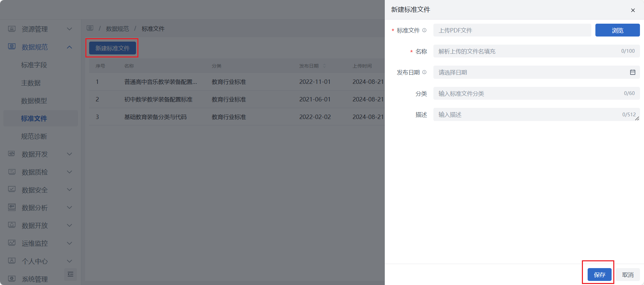Sort table by 发布日期 column
The width and height of the screenshot is (644, 285).
pyautogui.click(x=324, y=66)
